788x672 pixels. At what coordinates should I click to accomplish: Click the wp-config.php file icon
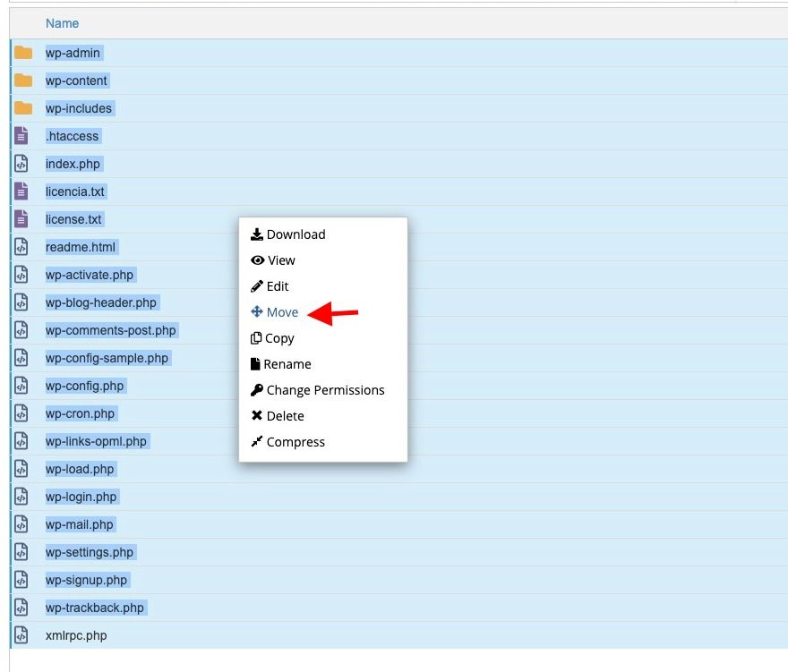pyautogui.click(x=21, y=386)
